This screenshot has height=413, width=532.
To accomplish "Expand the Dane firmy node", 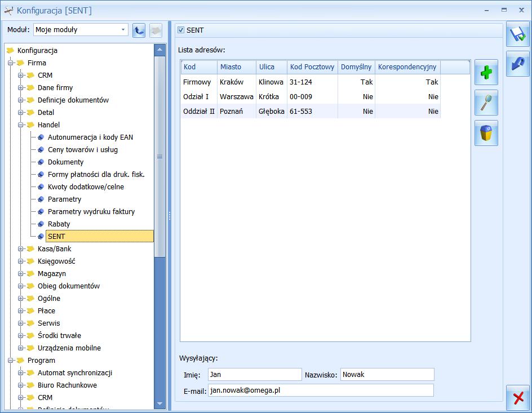I will [x=21, y=88].
